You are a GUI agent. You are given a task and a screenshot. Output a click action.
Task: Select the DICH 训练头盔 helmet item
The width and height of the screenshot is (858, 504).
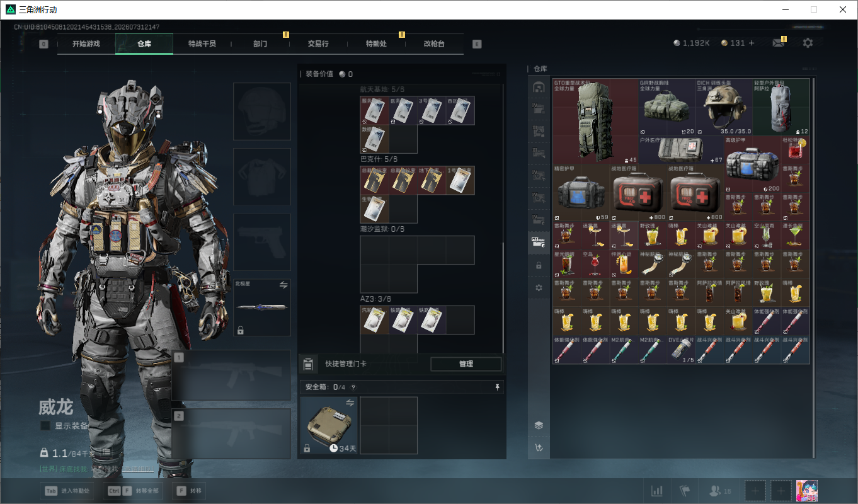coord(723,107)
